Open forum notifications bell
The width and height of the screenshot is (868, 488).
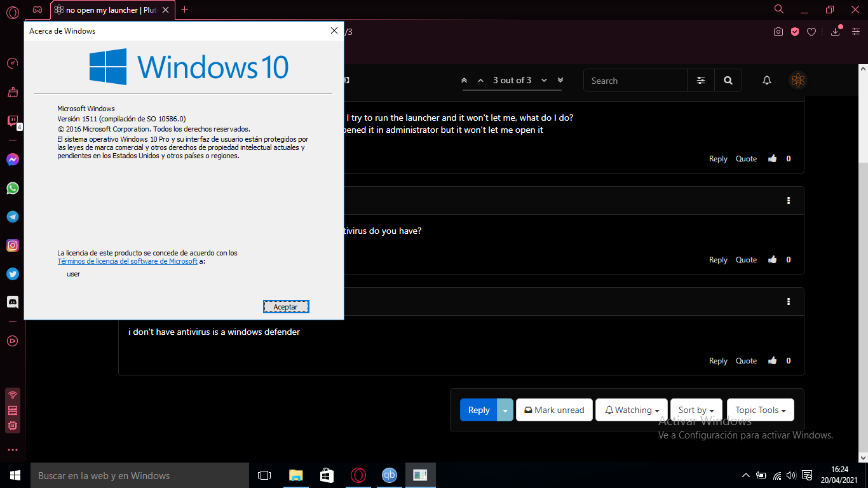coord(767,80)
